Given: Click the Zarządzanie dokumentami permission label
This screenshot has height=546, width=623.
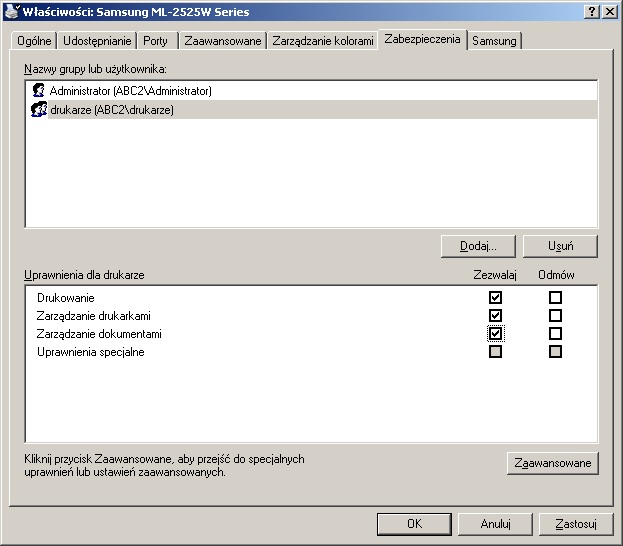Looking at the screenshot, I should tap(99, 334).
